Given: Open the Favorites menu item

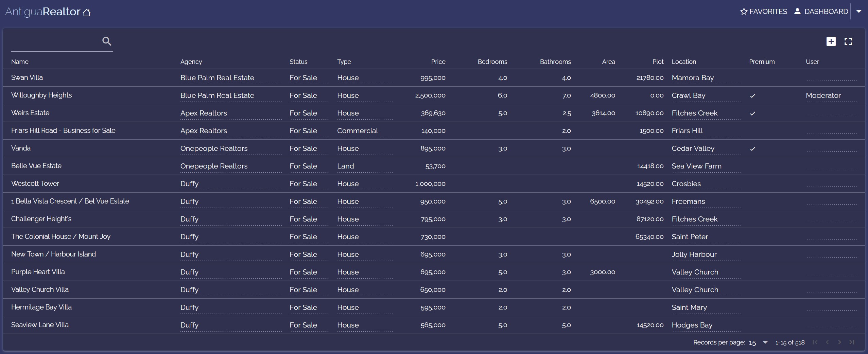Looking at the screenshot, I should pos(764,12).
